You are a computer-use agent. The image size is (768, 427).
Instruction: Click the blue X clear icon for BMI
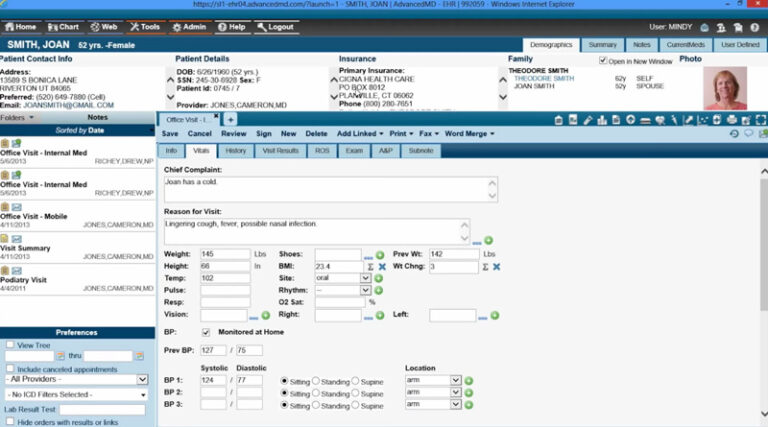point(382,267)
